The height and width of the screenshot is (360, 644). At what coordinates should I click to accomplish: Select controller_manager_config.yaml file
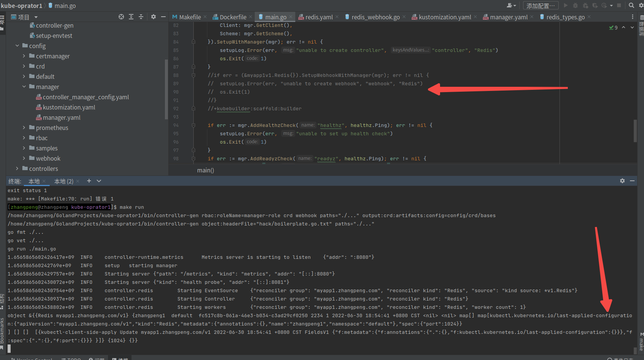(82, 97)
